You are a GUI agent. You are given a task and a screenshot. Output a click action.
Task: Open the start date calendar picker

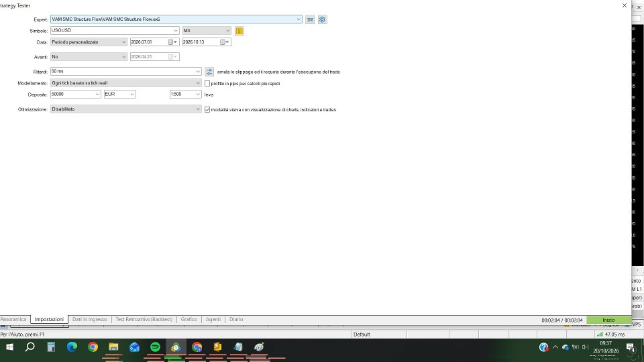click(172, 42)
